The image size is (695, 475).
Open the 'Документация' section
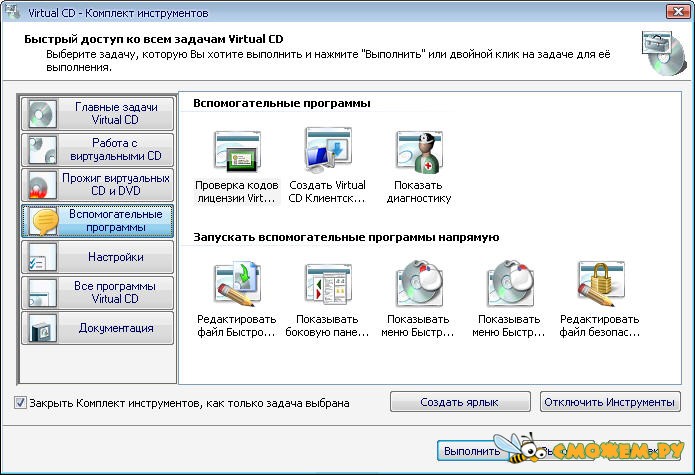click(98, 328)
